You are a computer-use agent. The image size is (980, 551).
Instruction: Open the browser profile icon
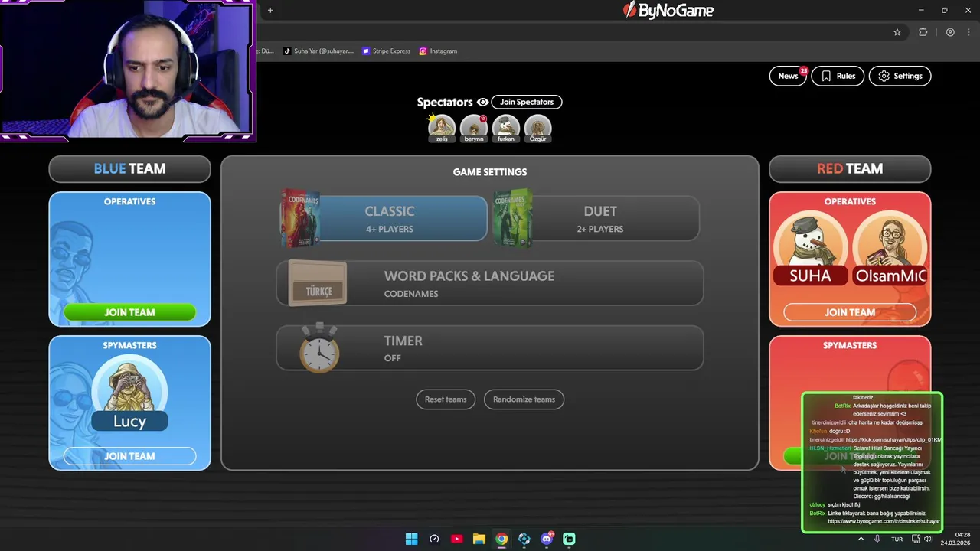click(950, 32)
